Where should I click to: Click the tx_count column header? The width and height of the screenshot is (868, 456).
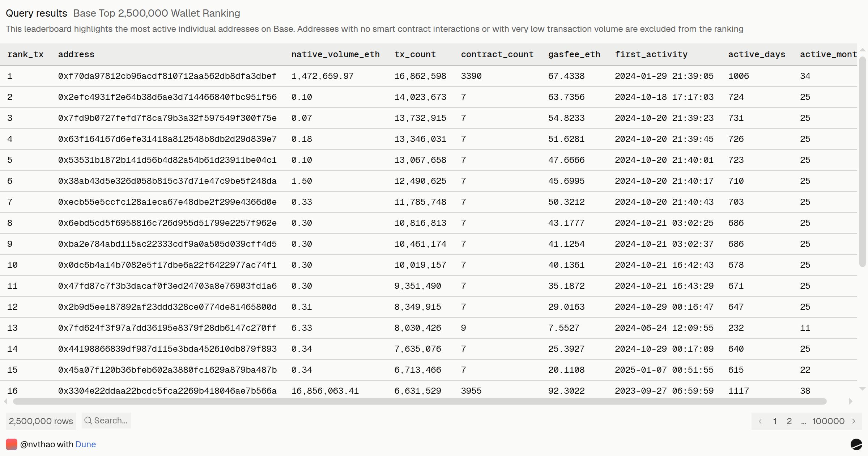(x=415, y=54)
